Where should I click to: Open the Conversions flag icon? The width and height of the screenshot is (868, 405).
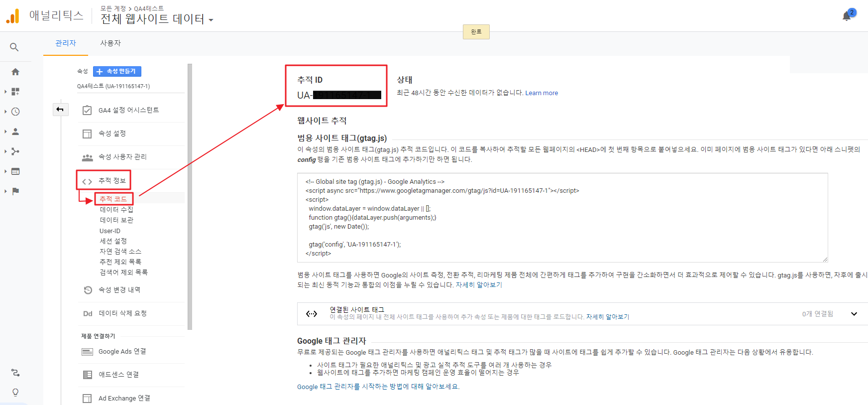click(15, 191)
